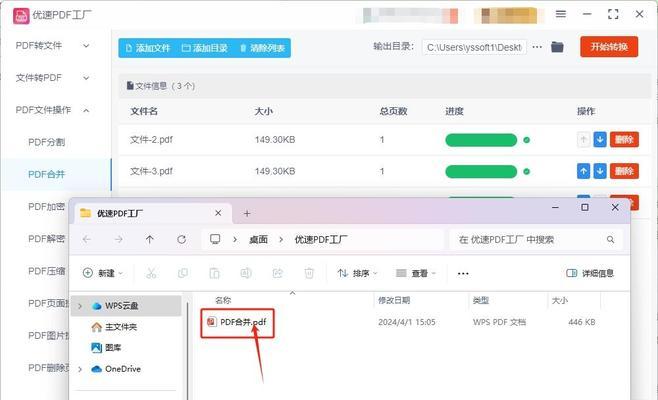Open the 查看 view dropdown
The image size is (658, 400).
(416, 273)
